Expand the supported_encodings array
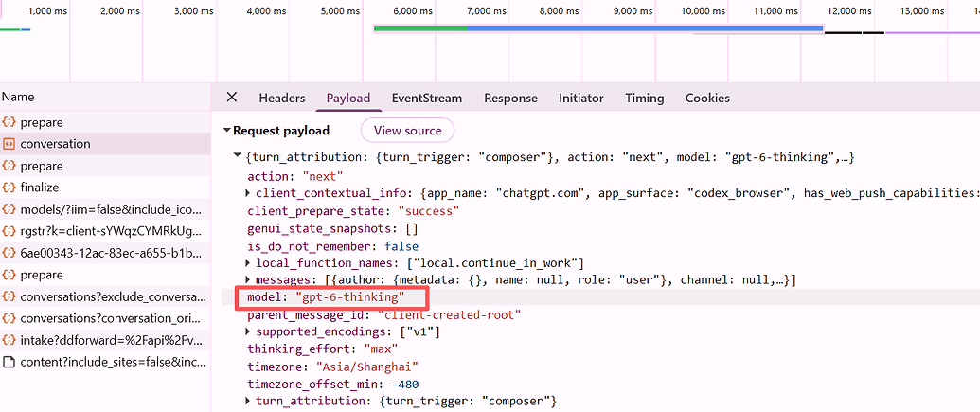980x412 pixels. point(248,332)
